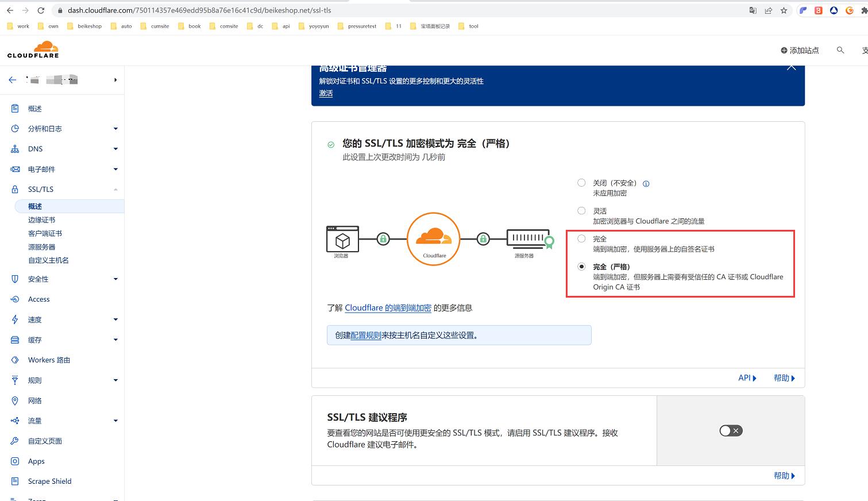Toggle the SSL/TLS 建议程序 switch

pyautogui.click(x=731, y=430)
